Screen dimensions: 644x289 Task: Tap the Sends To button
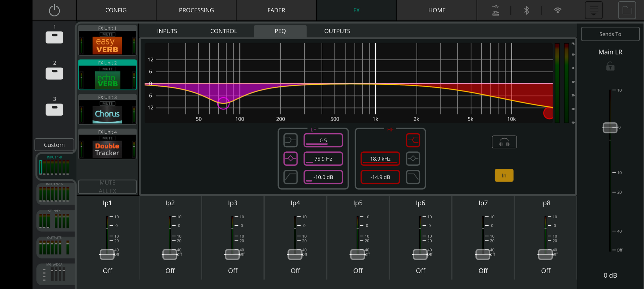pos(610,34)
